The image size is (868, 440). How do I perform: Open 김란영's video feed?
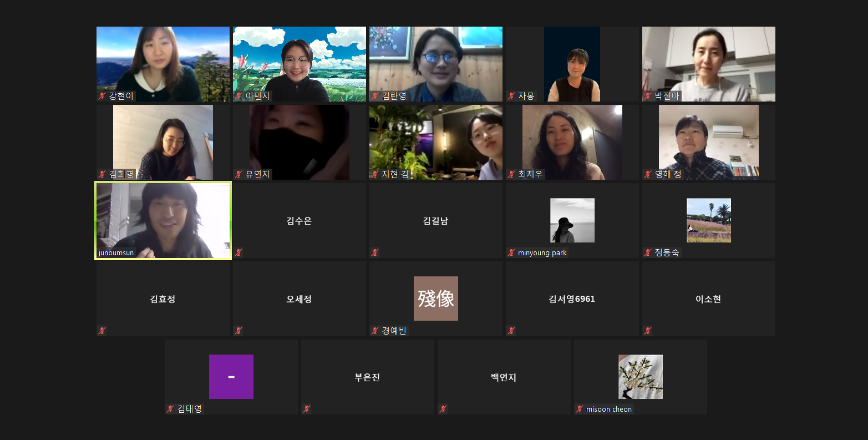pyautogui.click(x=436, y=64)
